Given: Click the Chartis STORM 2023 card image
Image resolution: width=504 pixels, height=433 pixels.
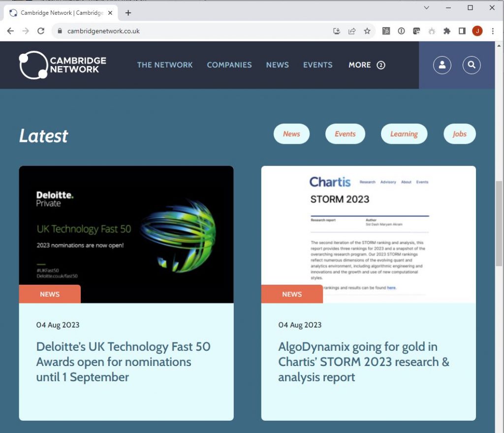Looking at the screenshot, I should 368,234.
